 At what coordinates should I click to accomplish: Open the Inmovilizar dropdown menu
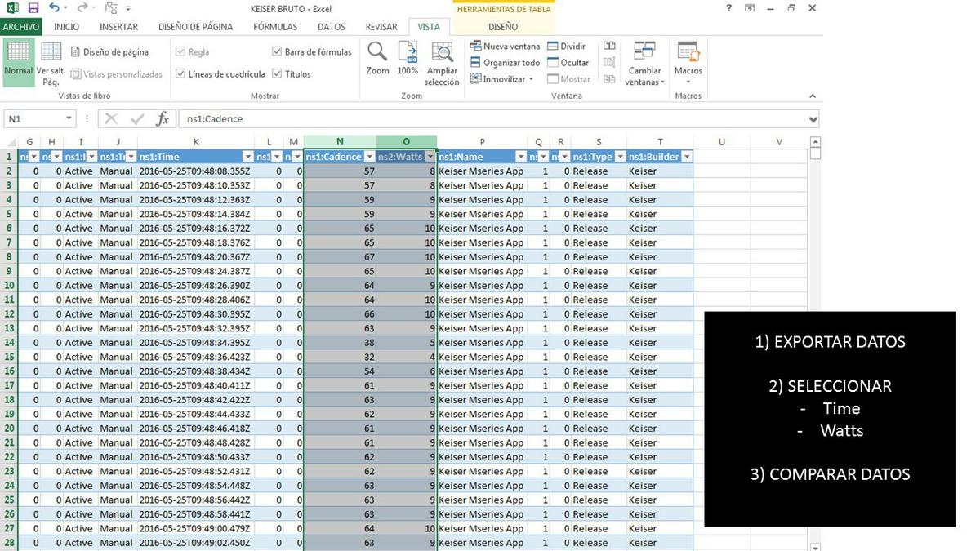(x=502, y=79)
